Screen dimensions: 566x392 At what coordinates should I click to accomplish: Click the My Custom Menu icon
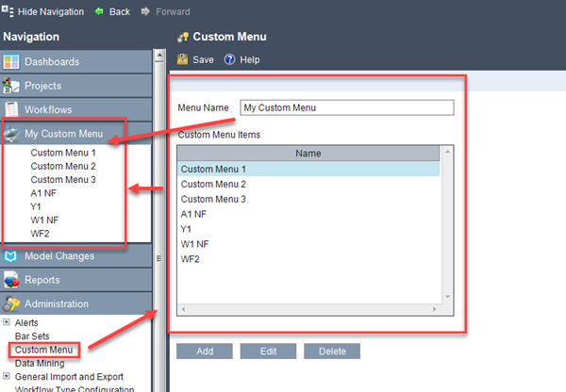12,134
